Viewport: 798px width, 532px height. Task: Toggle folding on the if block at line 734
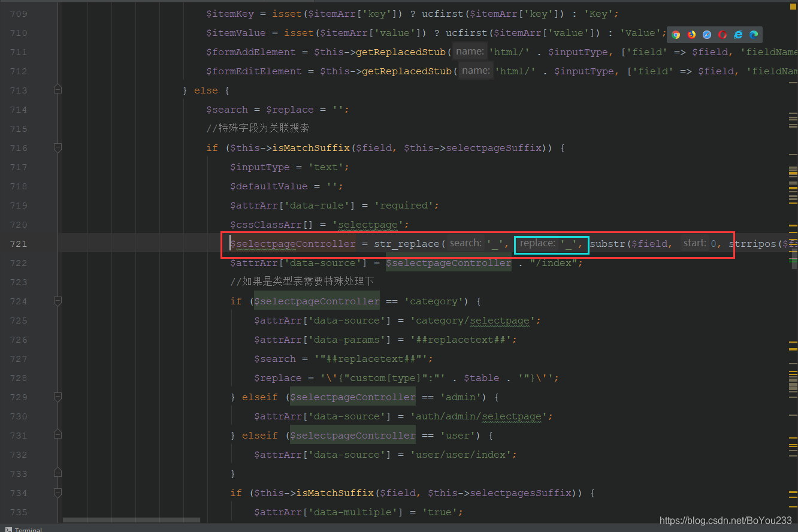[x=58, y=491]
